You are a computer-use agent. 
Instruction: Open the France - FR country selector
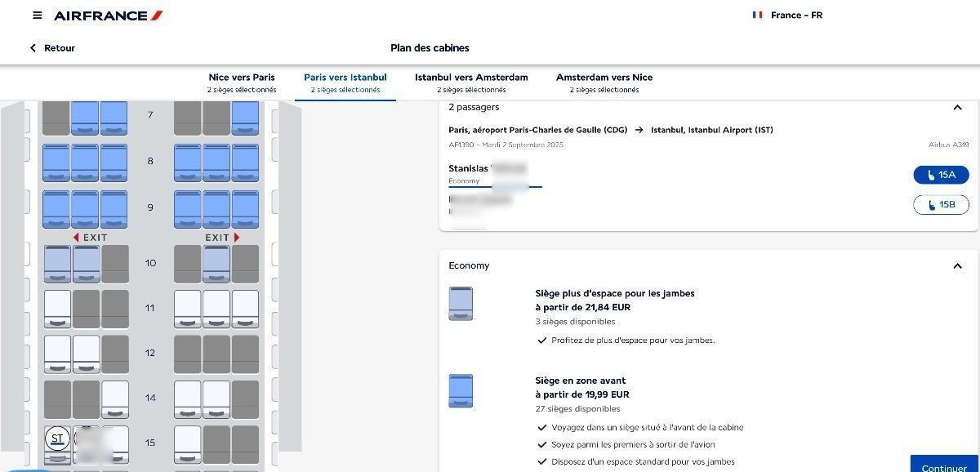click(787, 16)
